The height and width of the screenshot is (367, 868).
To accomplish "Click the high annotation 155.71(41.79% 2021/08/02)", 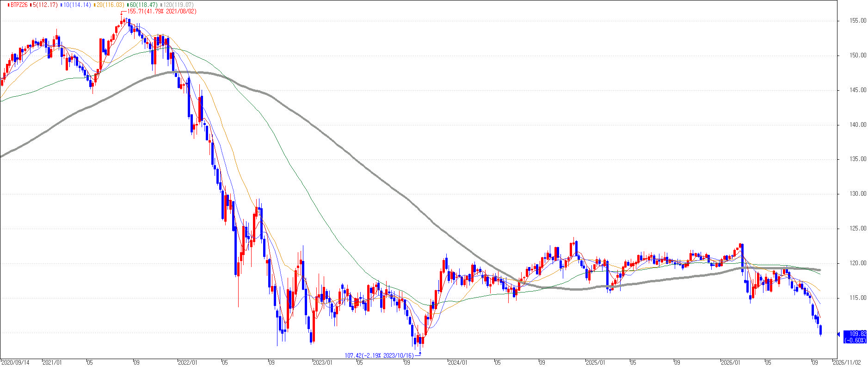I will tap(162, 11).
